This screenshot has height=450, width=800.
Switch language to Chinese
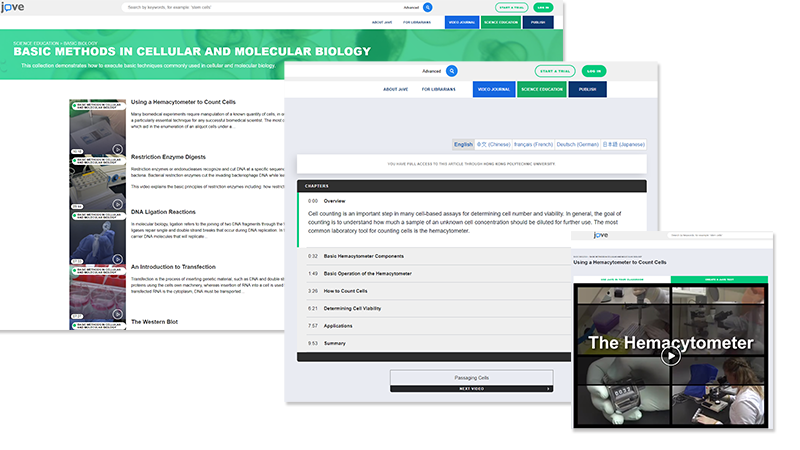(493, 144)
